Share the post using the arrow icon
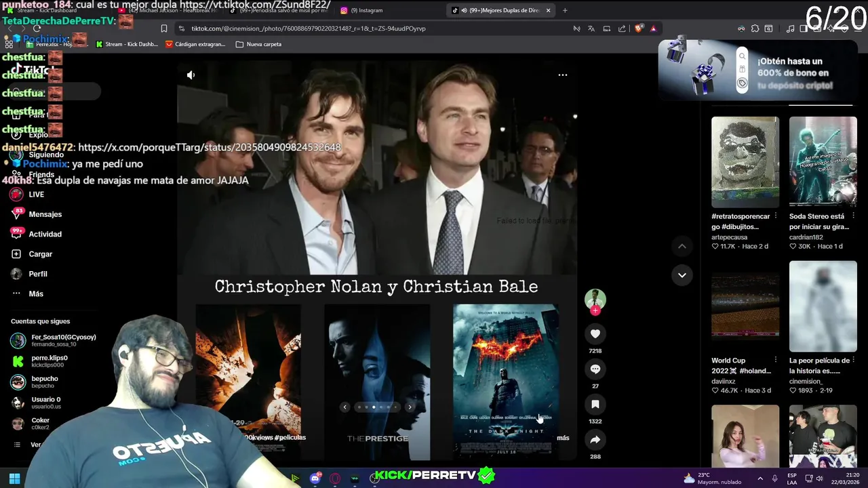Viewport: 868px width, 488px height. (595, 440)
